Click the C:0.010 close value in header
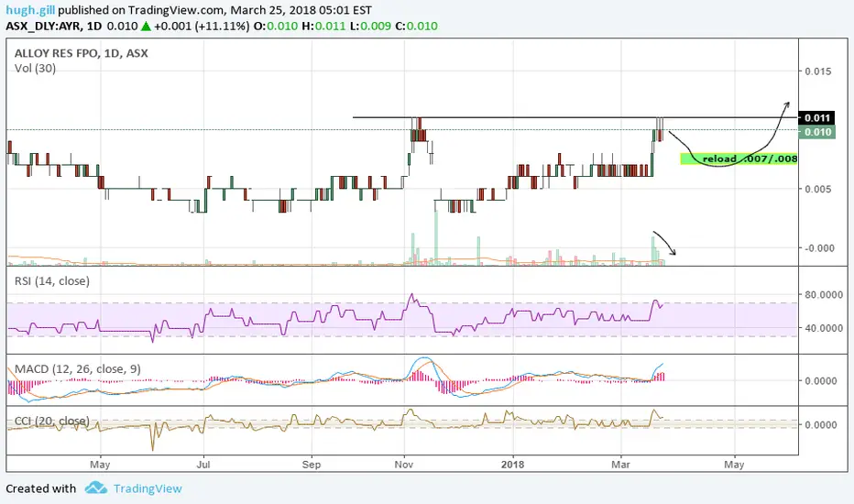This screenshot has width=854, height=504. click(x=417, y=27)
